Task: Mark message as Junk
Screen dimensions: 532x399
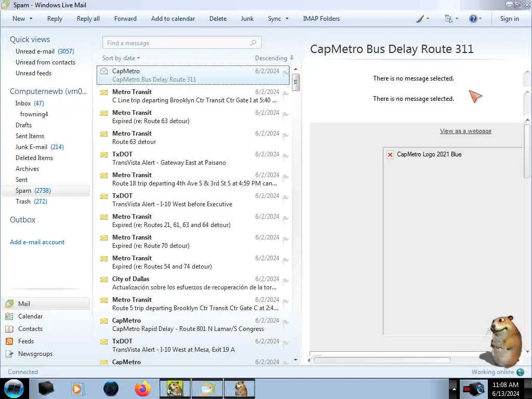Action: pos(247,19)
